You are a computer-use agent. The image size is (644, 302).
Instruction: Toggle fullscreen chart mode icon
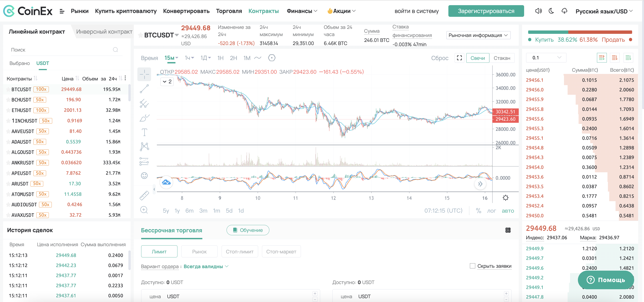(459, 58)
